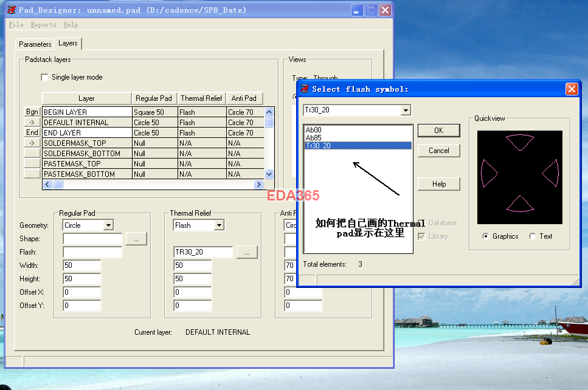Viewport: 588px width, 390px height.
Task: Open Thermal Relief Geometry Flash dropdown
Action: (219, 225)
